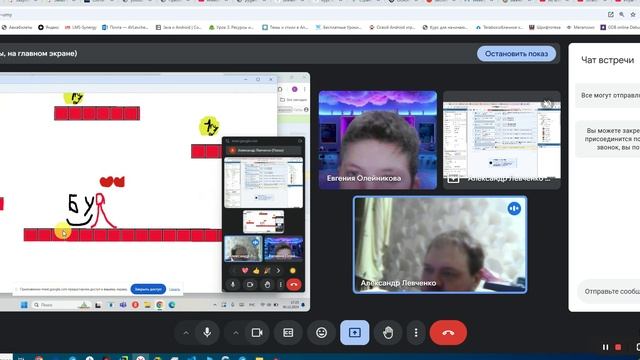Open Александр Левченко camera tile
The height and width of the screenshot is (360, 640).
440,244
